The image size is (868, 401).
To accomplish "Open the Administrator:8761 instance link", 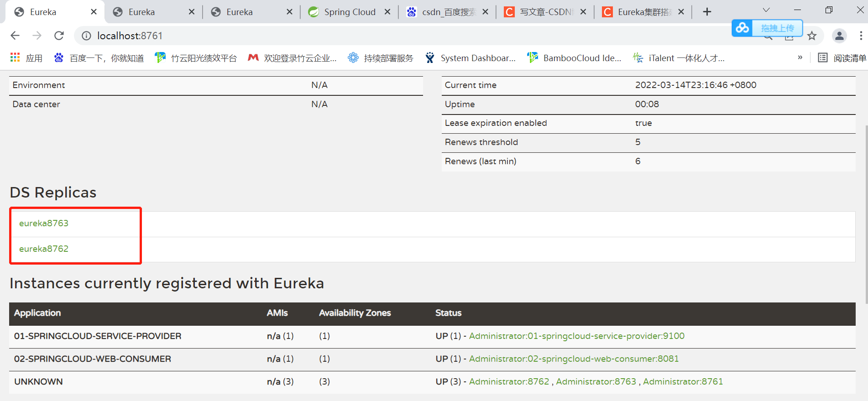I will (x=683, y=382).
